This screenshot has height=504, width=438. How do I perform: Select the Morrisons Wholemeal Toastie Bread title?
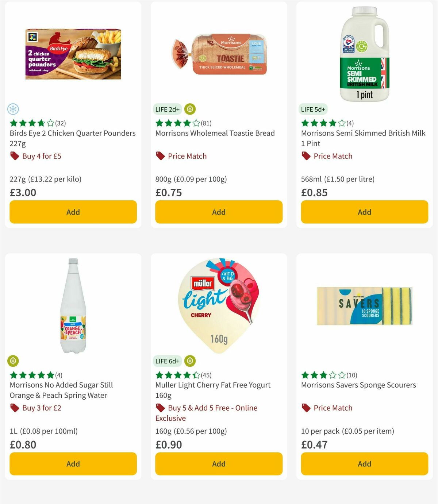click(x=215, y=133)
